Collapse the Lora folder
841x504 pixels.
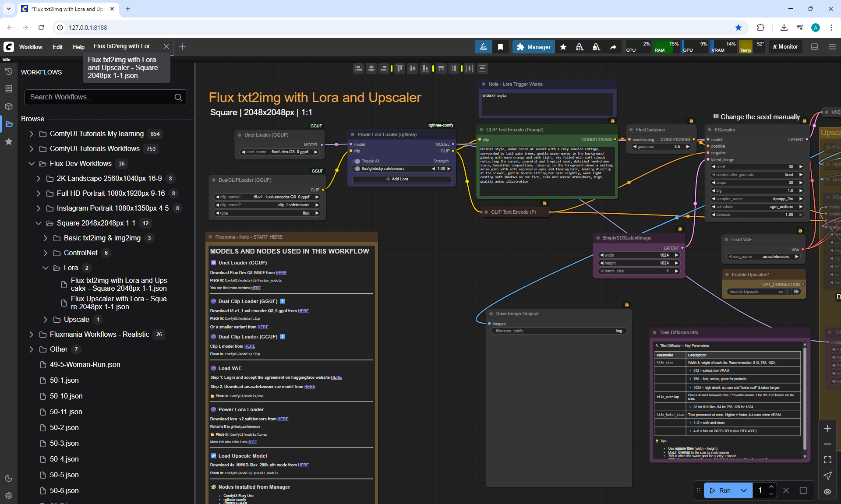tap(45, 268)
